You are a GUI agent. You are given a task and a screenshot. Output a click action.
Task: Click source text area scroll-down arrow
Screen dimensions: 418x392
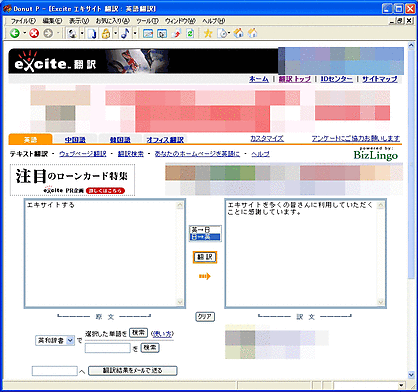(x=180, y=302)
